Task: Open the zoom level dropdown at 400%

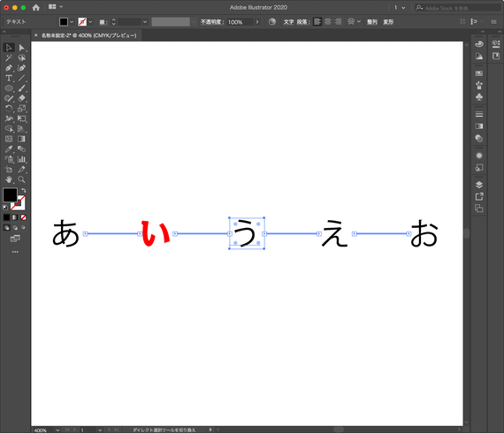Action: click(57, 429)
